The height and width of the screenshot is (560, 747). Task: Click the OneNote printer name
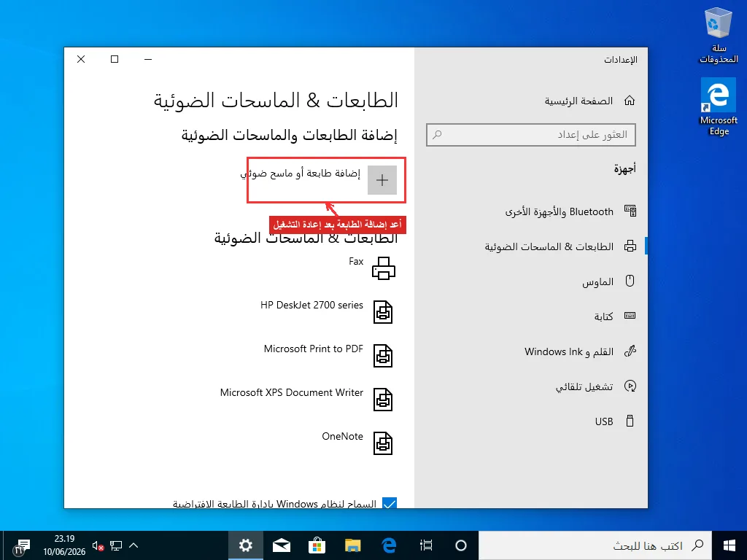[343, 437]
